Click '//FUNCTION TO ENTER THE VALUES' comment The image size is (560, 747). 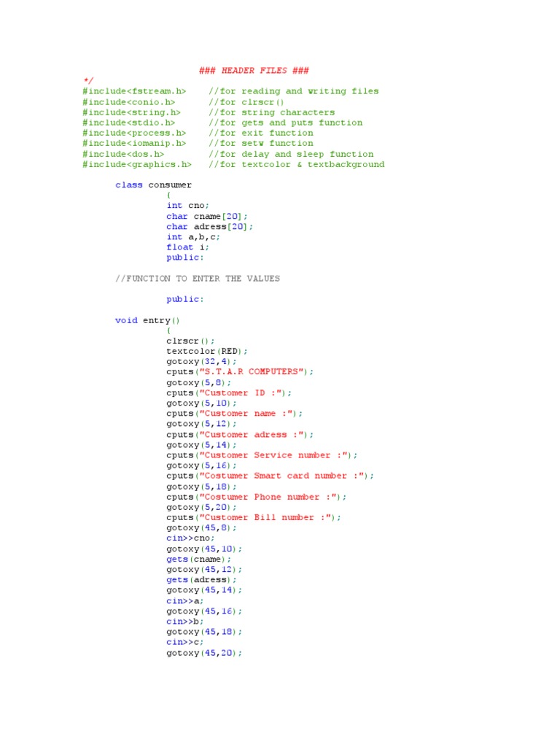(198, 278)
